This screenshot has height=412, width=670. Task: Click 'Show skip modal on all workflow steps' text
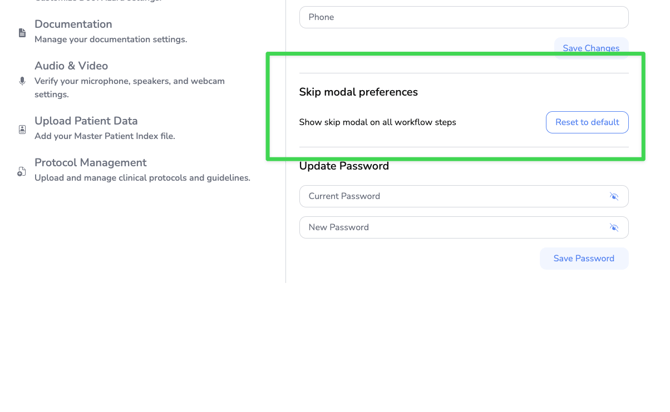click(377, 122)
